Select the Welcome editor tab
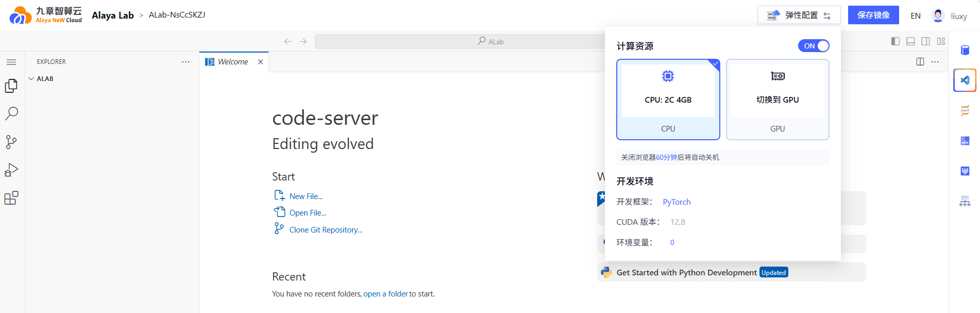 tap(233, 62)
